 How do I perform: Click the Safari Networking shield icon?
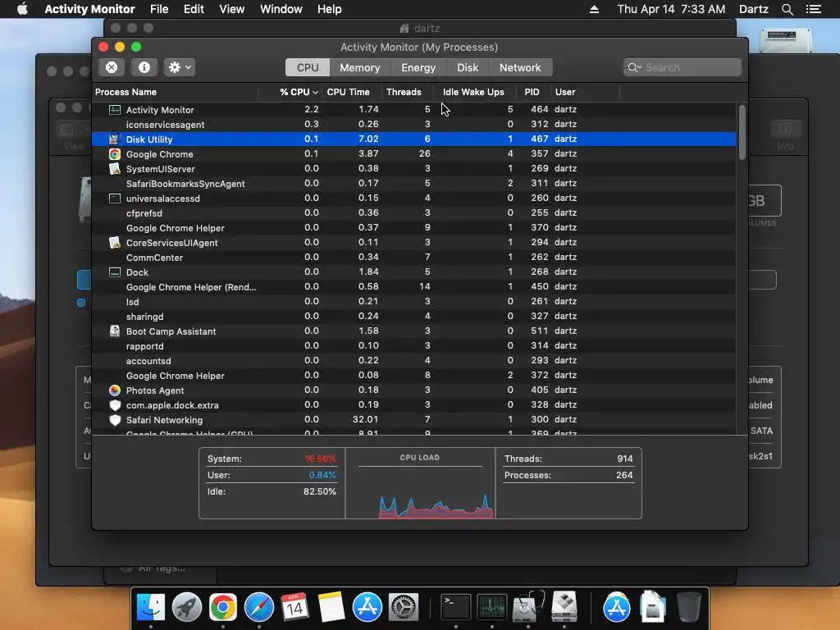pyautogui.click(x=115, y=420)
